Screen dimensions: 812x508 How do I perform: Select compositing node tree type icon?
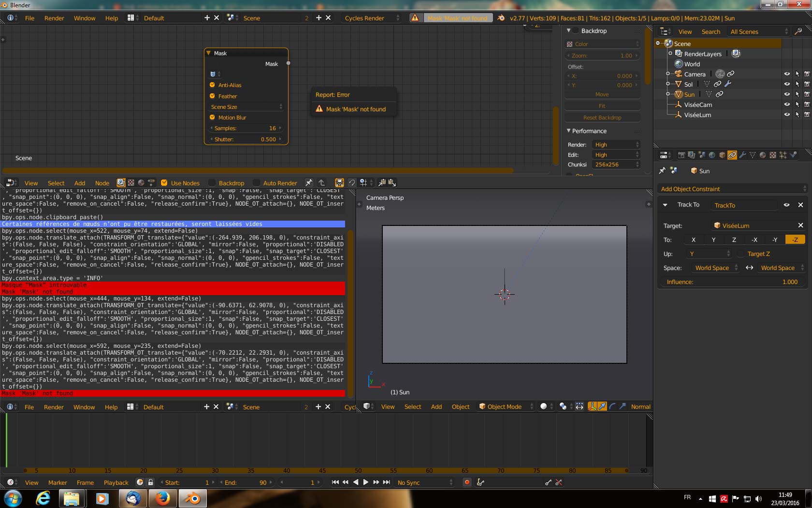point(121,183)
